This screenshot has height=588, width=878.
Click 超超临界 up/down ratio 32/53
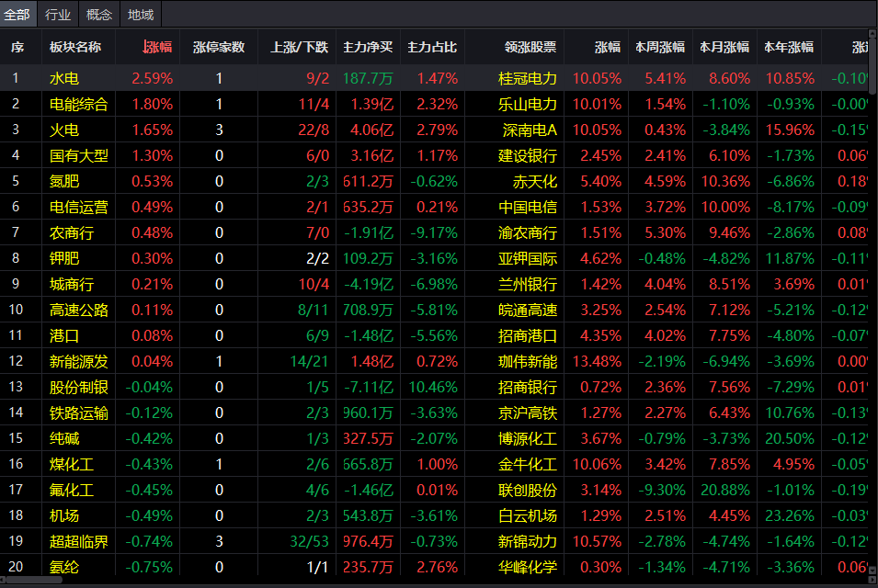pyautogui.click(x=309, y=541)
